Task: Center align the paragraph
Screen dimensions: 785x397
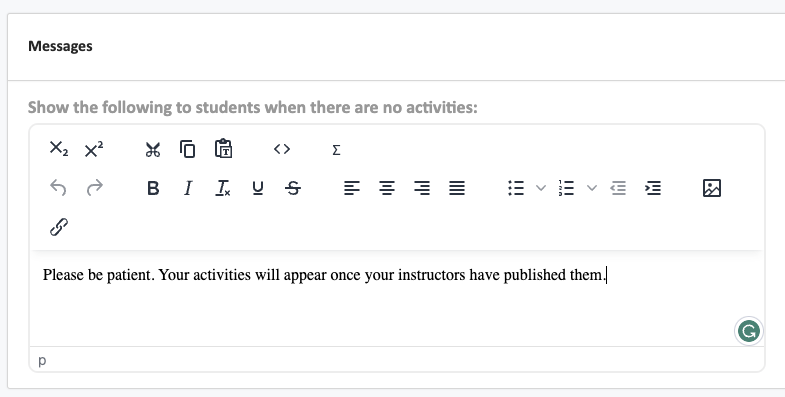Action: [x=386, y=188]
